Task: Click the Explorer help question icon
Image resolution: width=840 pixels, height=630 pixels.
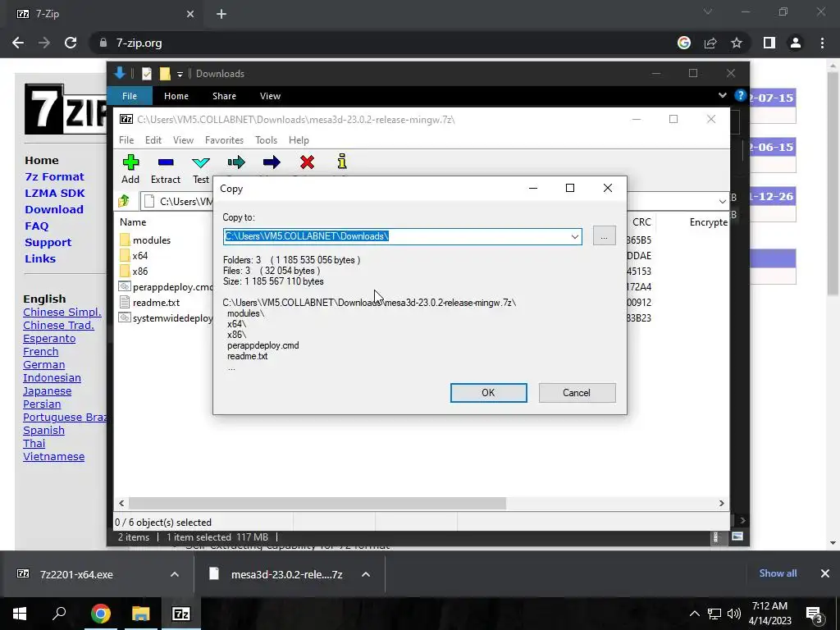Action: [x=741, y=95]
